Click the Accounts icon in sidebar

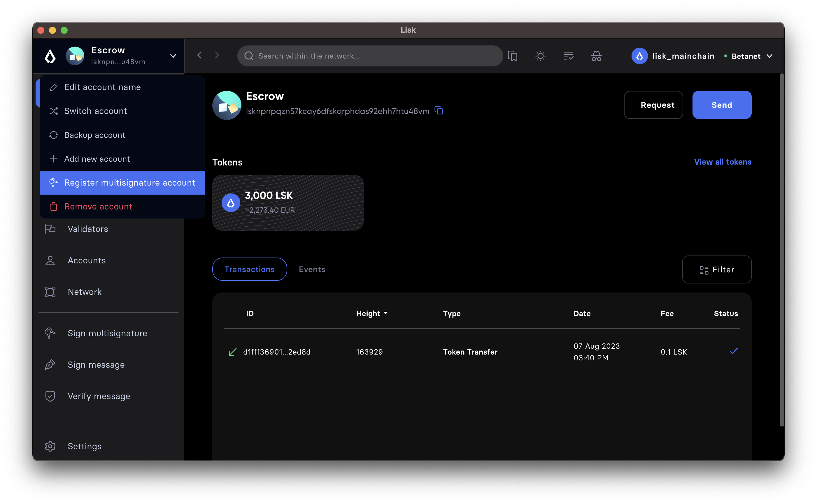coord(50,260)
